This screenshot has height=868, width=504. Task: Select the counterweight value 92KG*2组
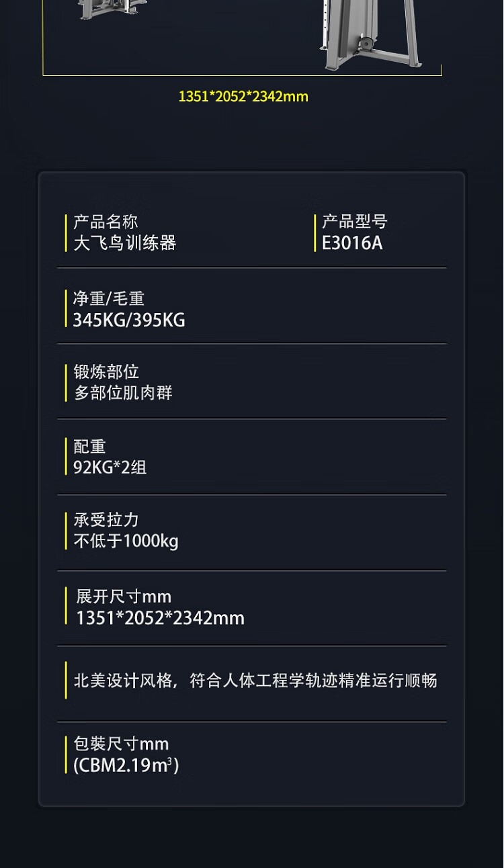(110, 467)
